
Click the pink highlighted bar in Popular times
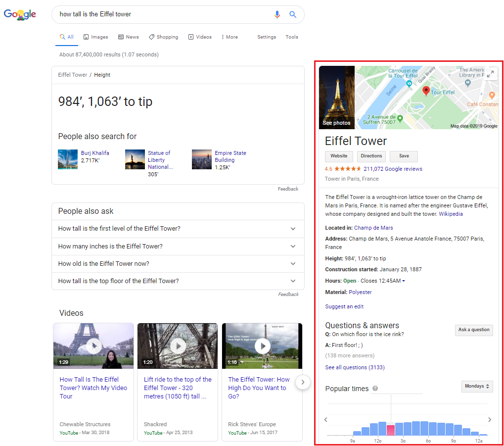coord(391,430)
